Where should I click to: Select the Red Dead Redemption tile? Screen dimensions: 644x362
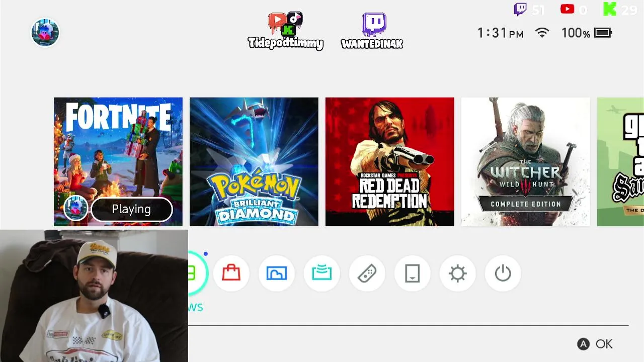click(x=390, y=162)
